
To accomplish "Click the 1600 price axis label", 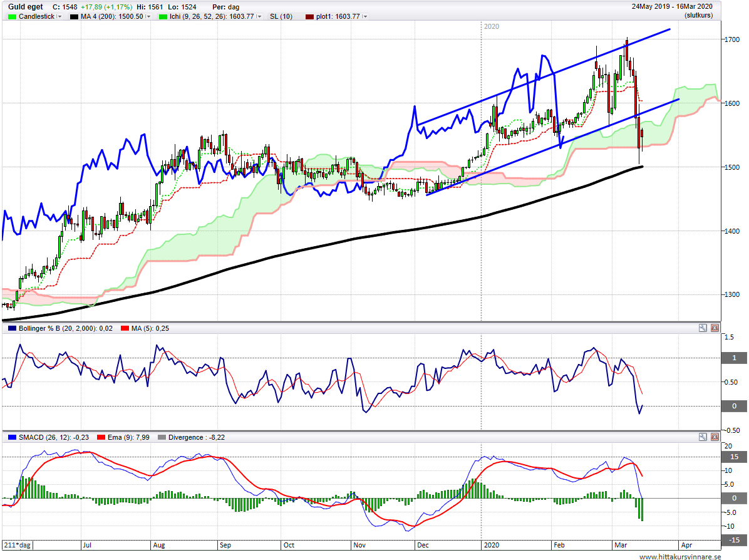I will point(732,103).
